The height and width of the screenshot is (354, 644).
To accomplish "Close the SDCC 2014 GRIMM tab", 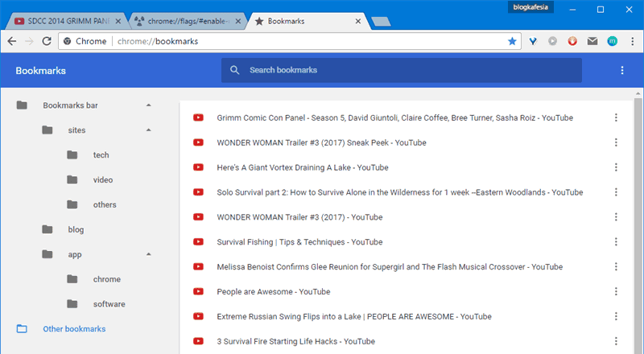I will (118, 21).
